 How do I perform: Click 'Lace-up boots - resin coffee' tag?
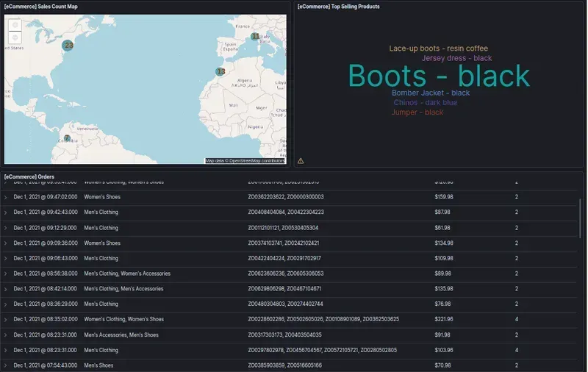coord(438,49)
